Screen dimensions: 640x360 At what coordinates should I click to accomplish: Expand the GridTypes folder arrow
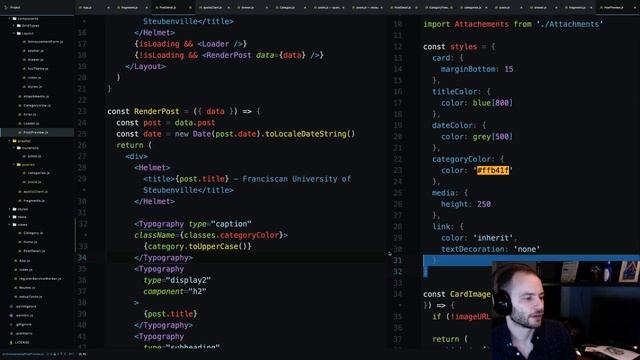pyautogui.click(x=13, y=26)
